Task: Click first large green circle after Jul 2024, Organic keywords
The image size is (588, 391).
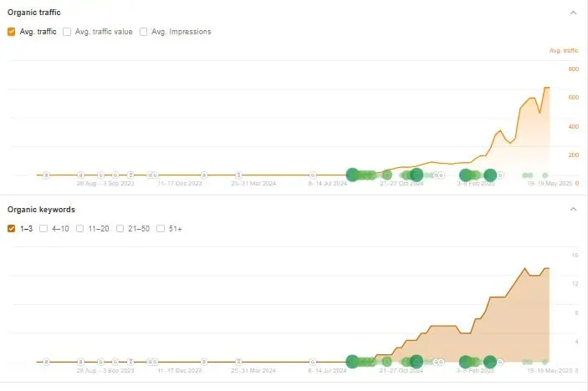Action: 352,362
